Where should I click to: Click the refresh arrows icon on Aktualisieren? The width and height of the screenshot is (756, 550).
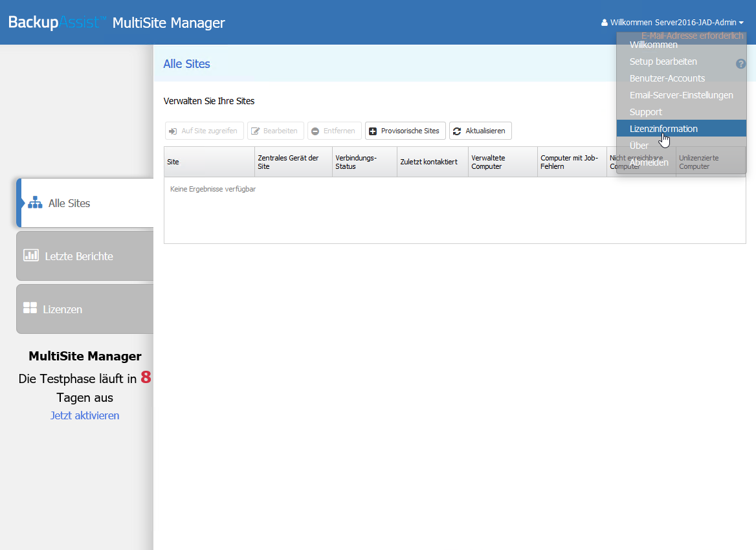[x=457, y=131]
